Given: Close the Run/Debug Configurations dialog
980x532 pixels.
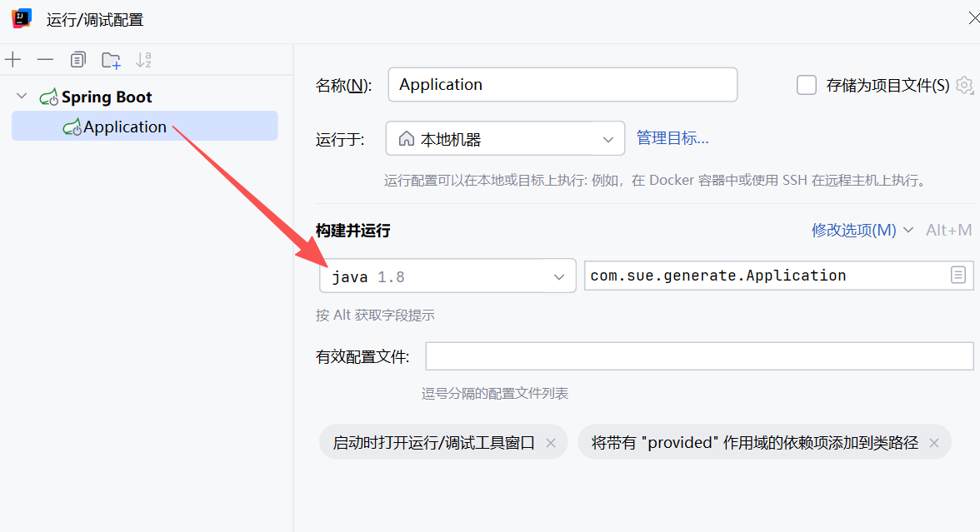Looking at the screenshot, I should [x=973, y=18].
